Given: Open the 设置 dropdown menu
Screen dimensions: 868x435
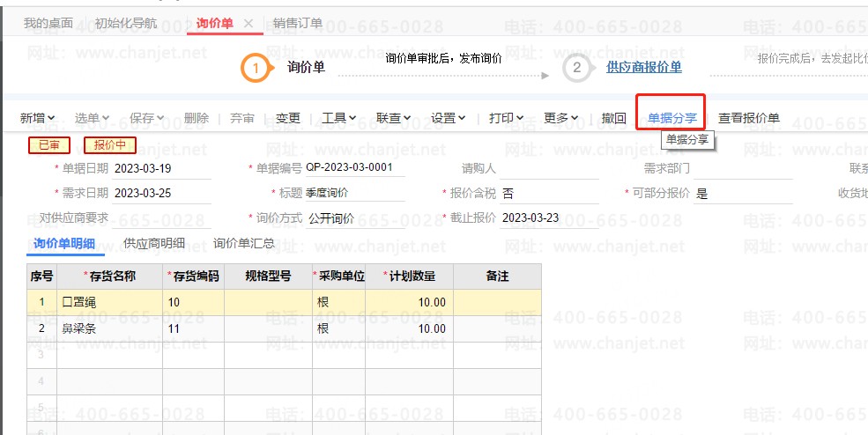Looking at the screenshot, I should point(449,118).
